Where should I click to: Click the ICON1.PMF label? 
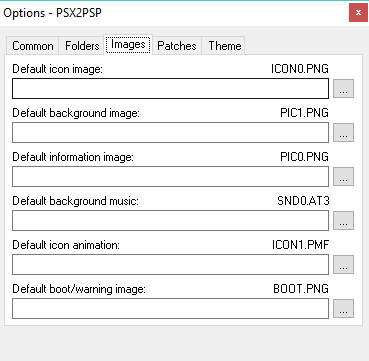coord(300,245)
